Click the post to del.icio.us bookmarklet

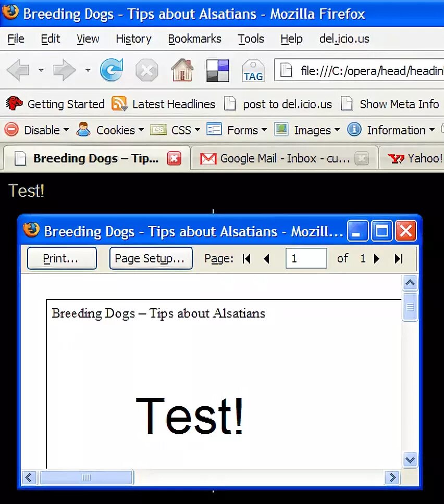[x=287, y=104]
